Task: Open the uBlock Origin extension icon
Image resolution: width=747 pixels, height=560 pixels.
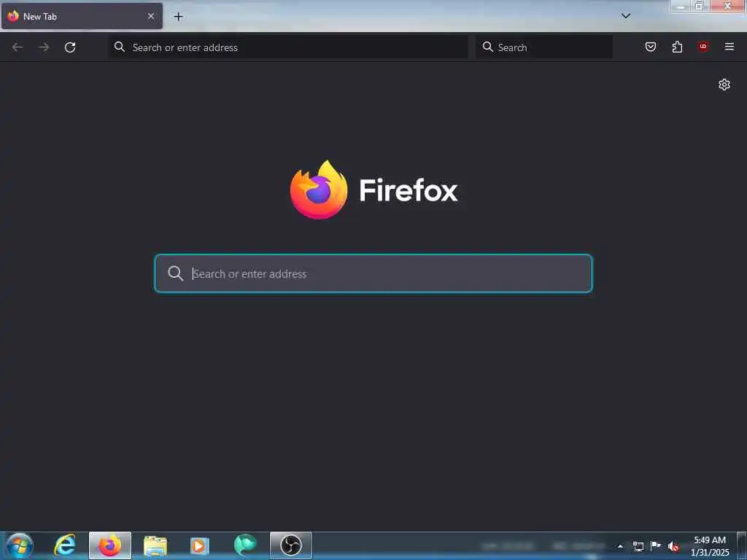Action: [x=703, y=47]
